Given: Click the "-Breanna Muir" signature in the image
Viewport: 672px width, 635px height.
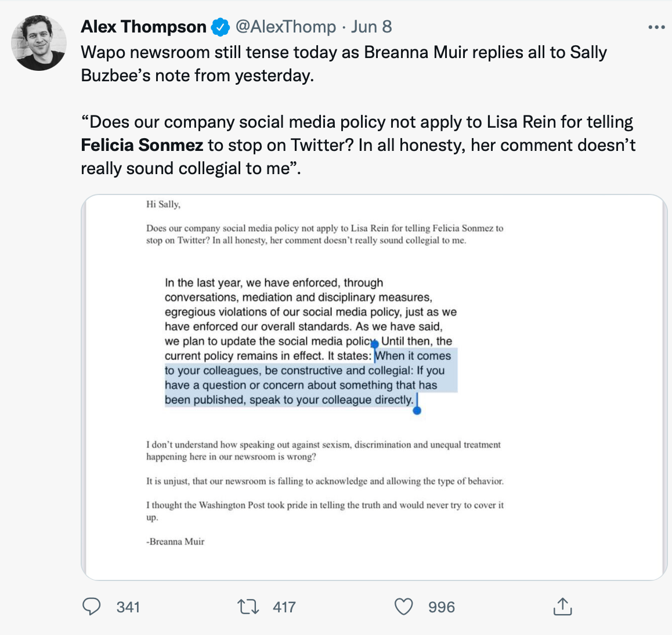Looking at the screenshot, I should click(175, 542).
